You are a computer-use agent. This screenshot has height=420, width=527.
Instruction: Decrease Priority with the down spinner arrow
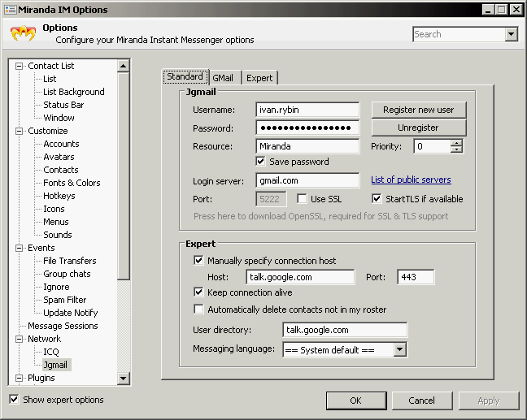pyautogui.click(x=456, y=149)
